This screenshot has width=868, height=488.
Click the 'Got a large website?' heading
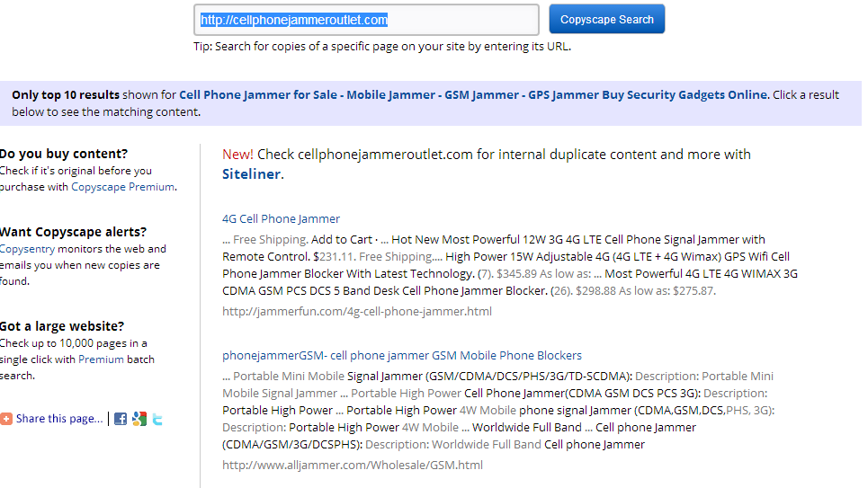coord(62,326)
